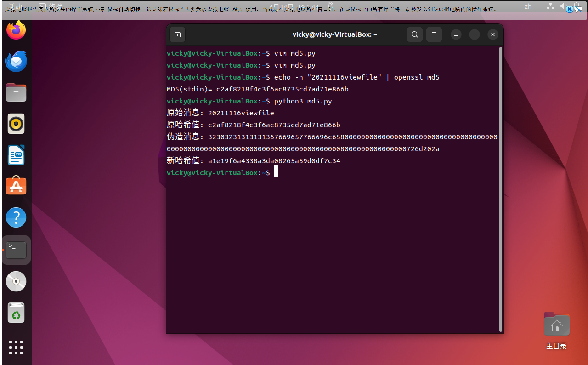Click the terminal search icon
The height and width of the screenshot is (365, 588).
coord(415,34)
